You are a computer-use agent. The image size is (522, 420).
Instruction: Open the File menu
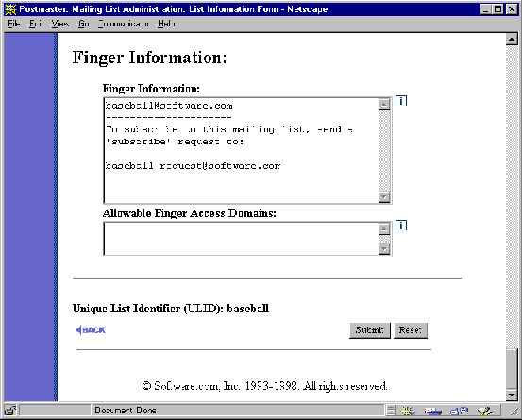pos(13,24)
